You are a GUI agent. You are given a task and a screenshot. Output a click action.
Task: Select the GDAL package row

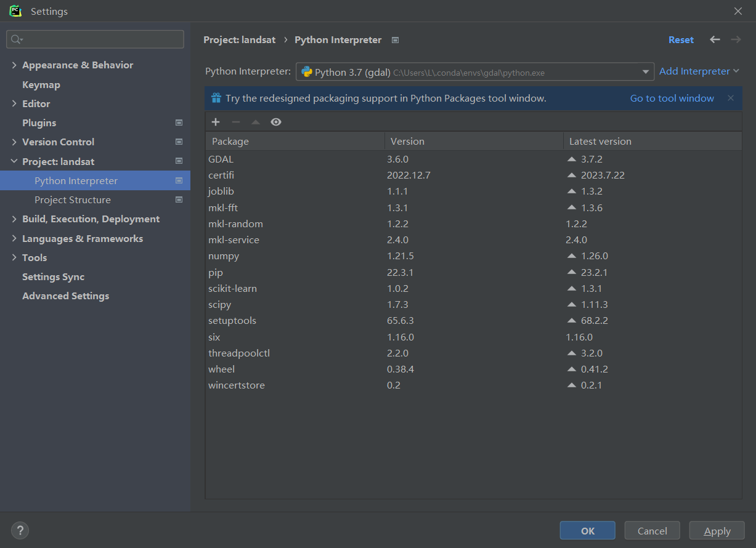pos(474,159)
